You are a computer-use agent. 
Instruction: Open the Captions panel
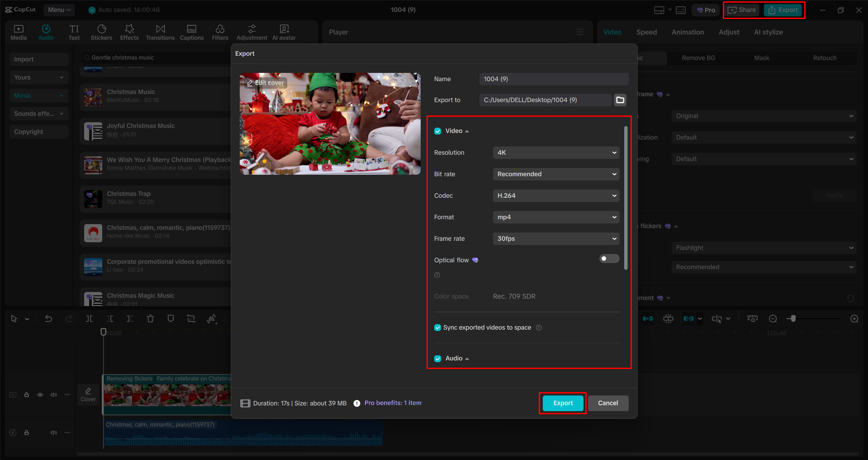point(191,32)
